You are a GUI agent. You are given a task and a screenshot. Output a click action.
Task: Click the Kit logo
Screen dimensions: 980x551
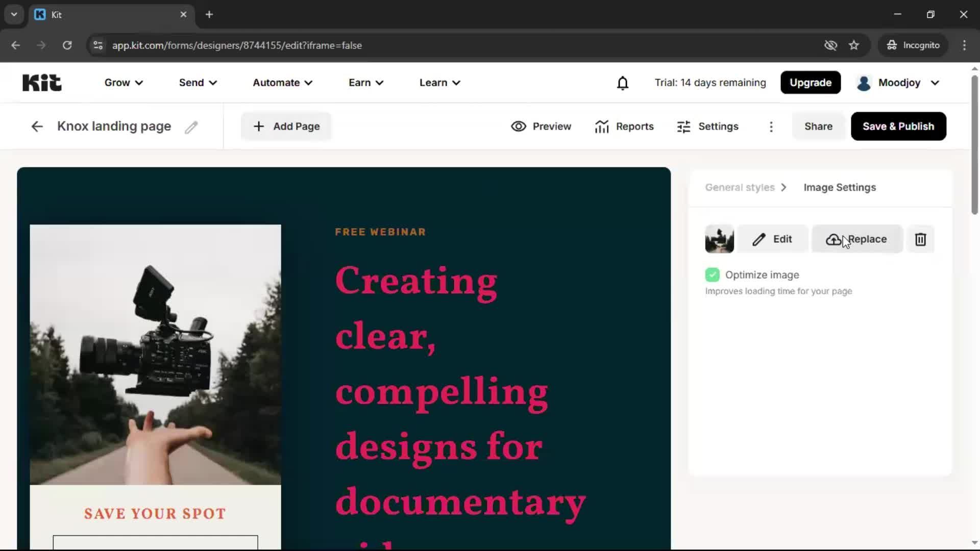(x=42, y=82)
